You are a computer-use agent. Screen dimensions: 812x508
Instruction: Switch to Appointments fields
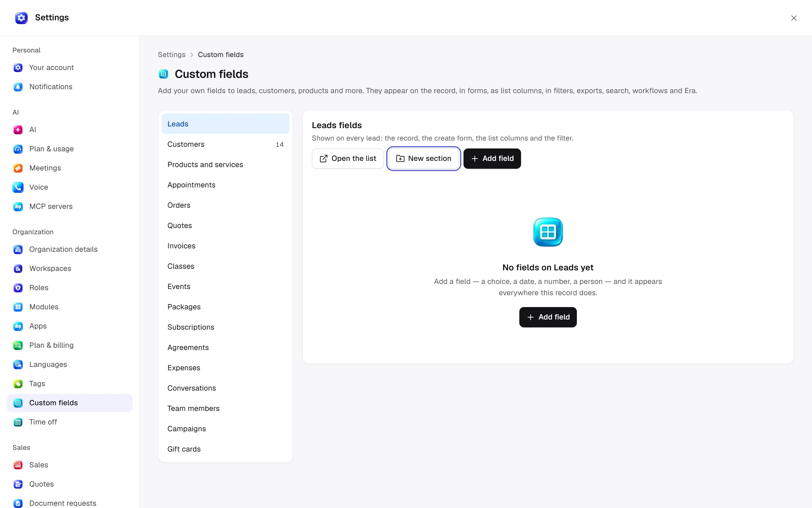(226, 185)
